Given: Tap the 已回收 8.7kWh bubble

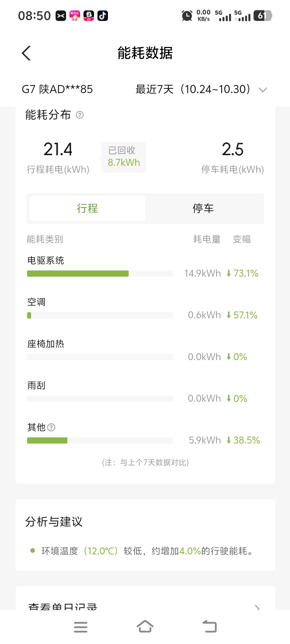Looking at the screenshot, I should [x=124, y=157].
